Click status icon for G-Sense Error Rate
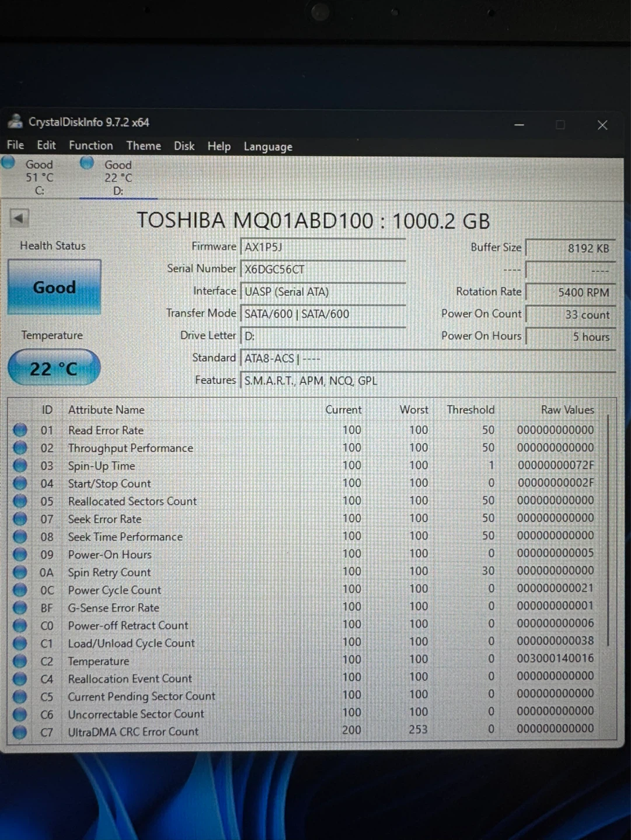Viewport: 631px width, 840px height. coord(20,608)
